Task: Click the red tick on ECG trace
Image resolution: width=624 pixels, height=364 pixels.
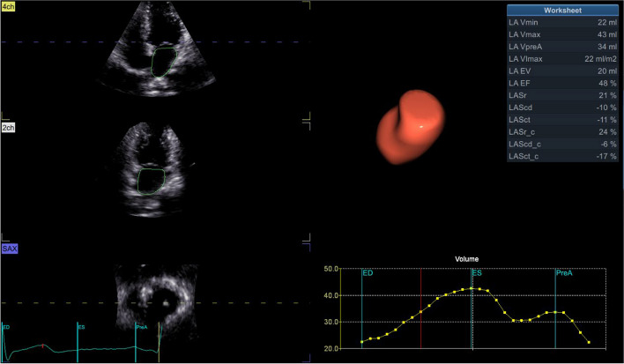Action: pos(42,345)
